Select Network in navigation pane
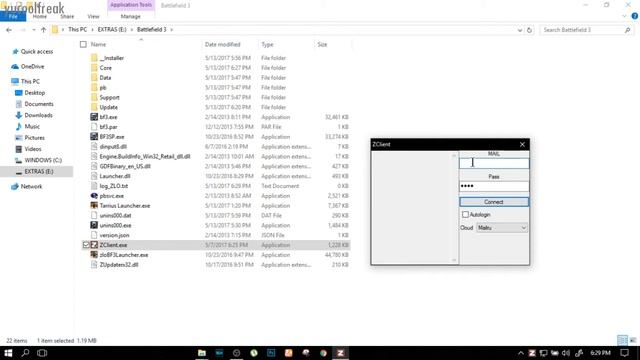640x360 pixels. (31, 187)
